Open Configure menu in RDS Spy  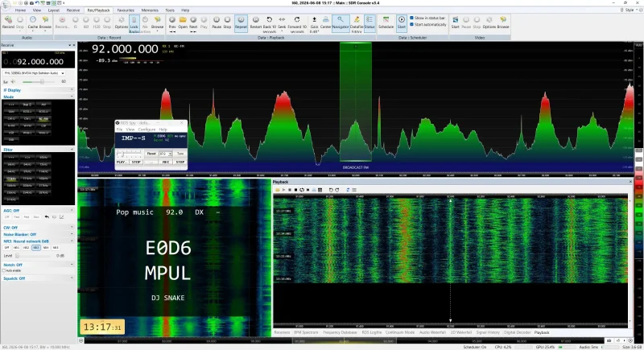(147, 130)
